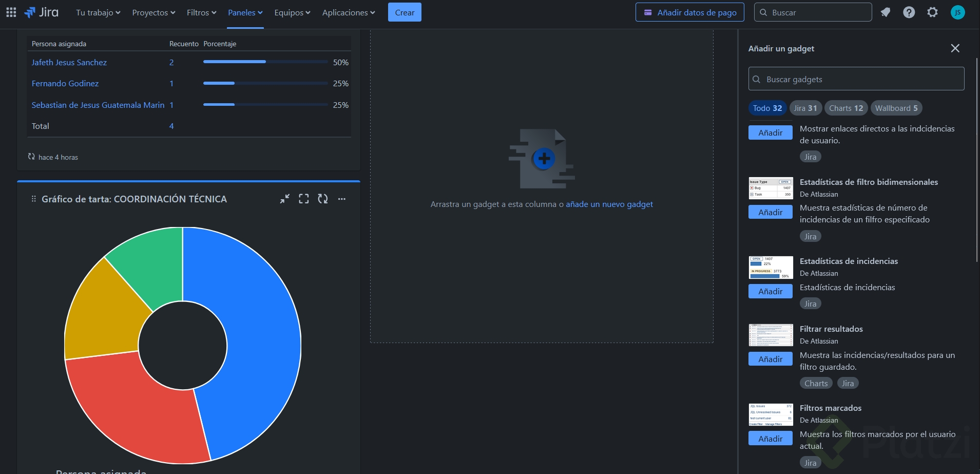Open the JS profile avatar

[958, 12]
